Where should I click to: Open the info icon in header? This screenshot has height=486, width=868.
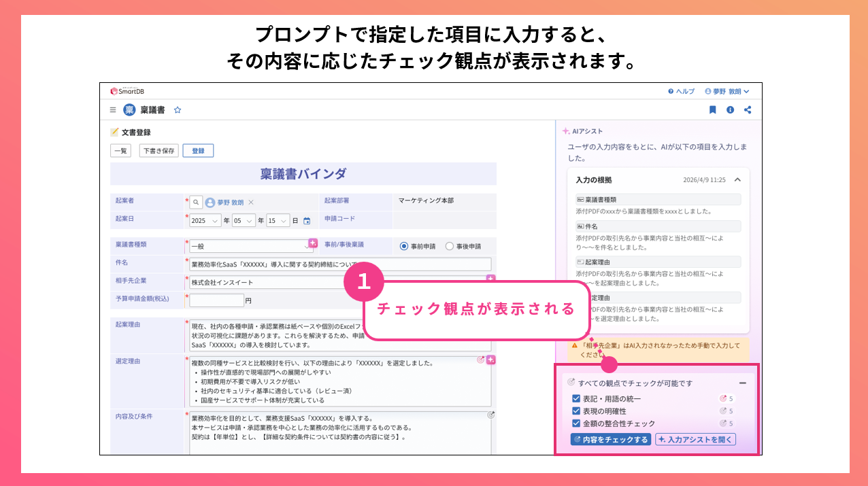[730, 109]
